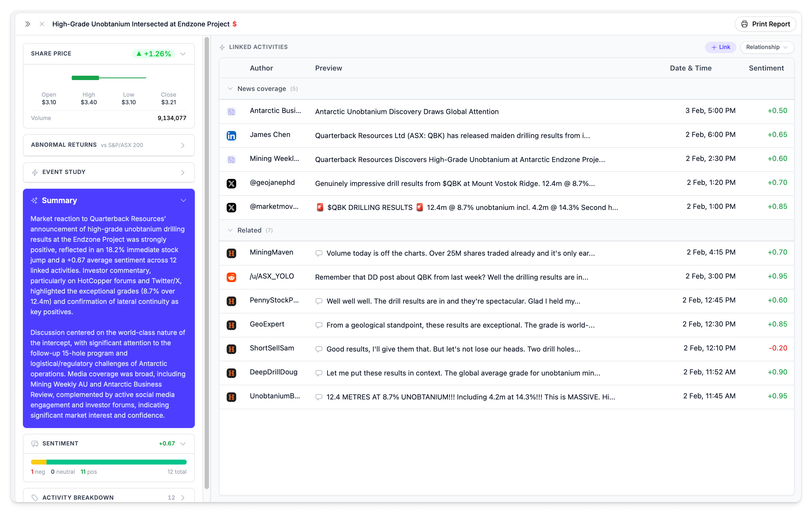Expand the Abnormal Returns section
The width and height of the screenshot is (812, 513).
point(182,145)
